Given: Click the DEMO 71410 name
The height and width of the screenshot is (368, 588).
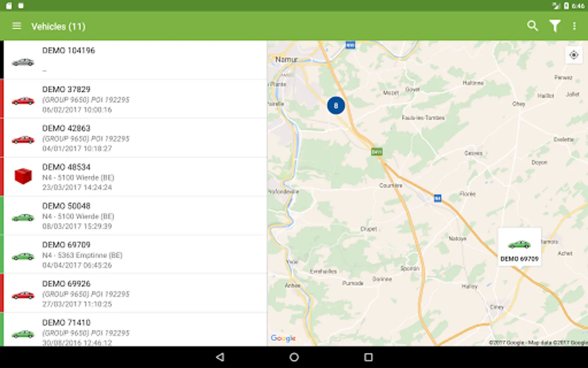Looking at the screenshot, I should pyautogui.click(x=66, y=322).
